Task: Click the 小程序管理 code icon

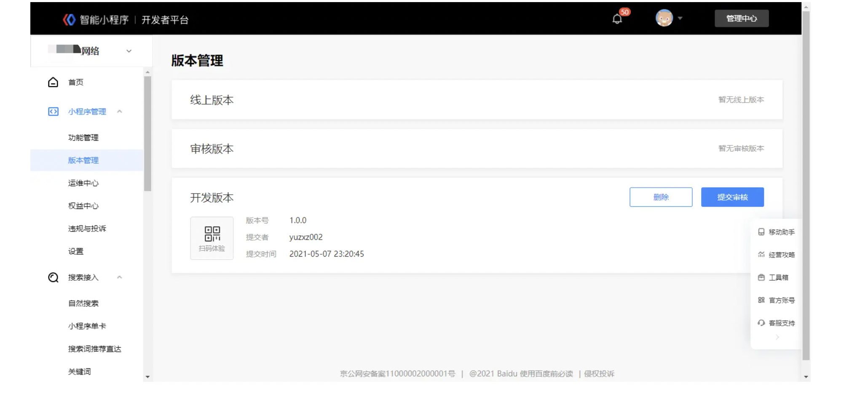Action: coord(53,112)
